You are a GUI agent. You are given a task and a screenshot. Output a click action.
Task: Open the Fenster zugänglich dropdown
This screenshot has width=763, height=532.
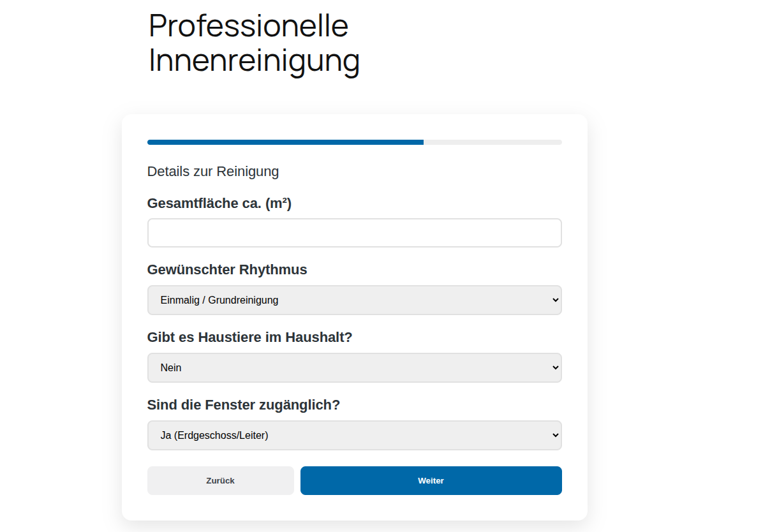[x=354, y=435]
